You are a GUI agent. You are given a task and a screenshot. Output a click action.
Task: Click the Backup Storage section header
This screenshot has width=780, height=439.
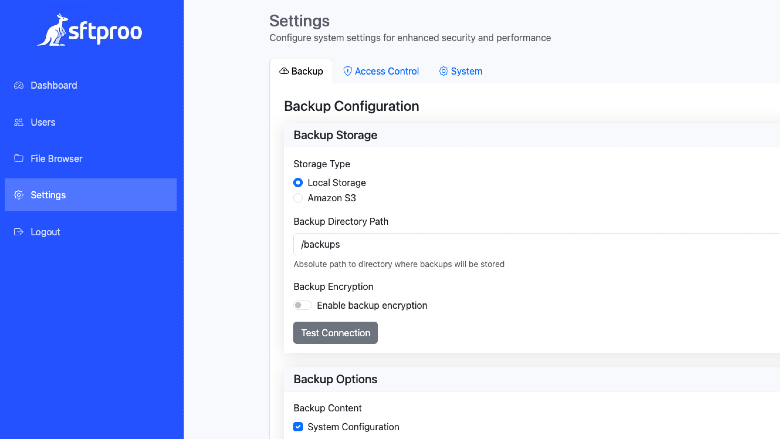click(x=335, y=135)
